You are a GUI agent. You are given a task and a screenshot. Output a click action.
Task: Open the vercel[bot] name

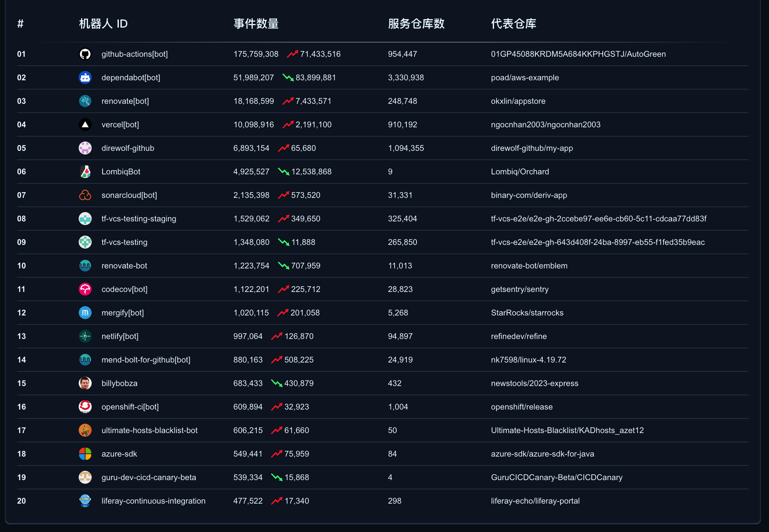pos(120,124)
